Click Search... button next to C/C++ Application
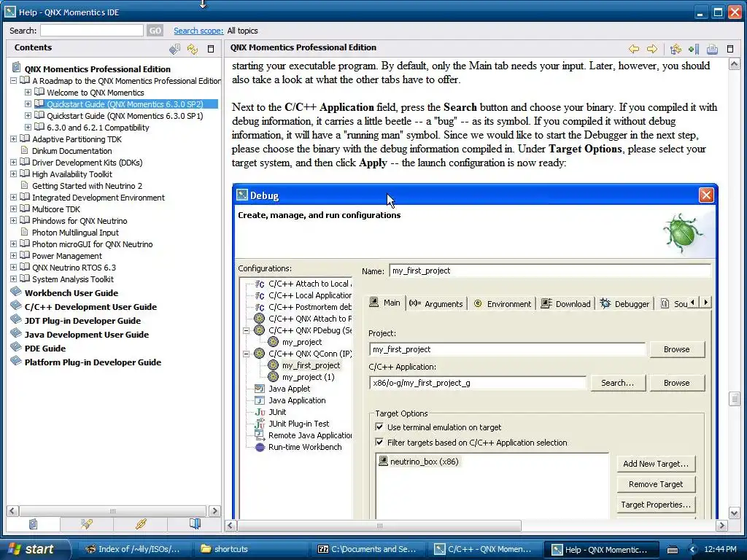 pyautogui.click(x=618, y=383)
